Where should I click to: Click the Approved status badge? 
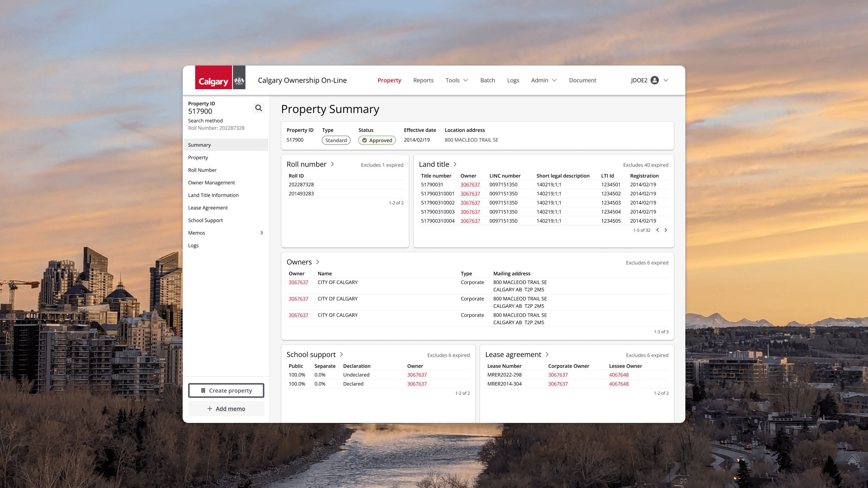[377, 140]
